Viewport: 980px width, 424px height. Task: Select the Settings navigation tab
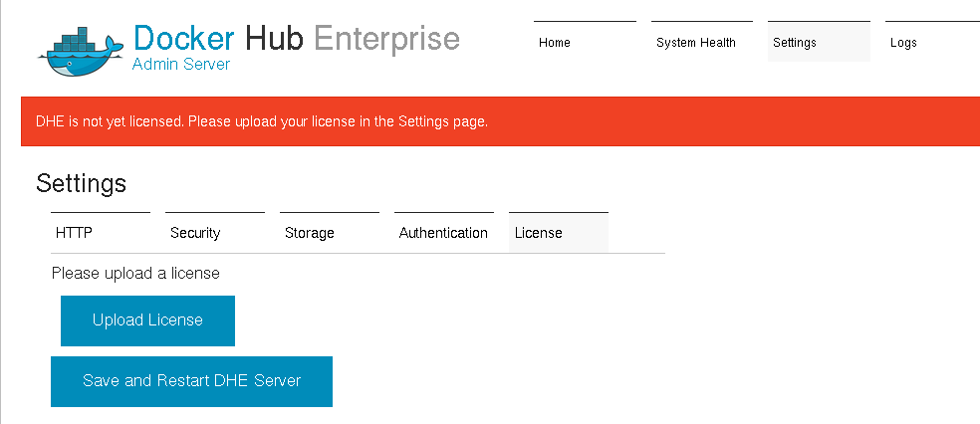(x=819, y=42)
